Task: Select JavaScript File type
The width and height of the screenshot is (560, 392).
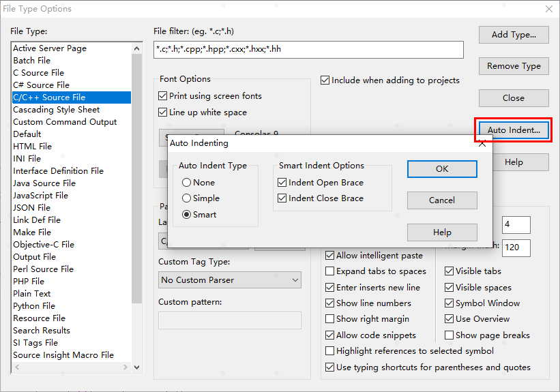Action: click(x=72, y=196)
